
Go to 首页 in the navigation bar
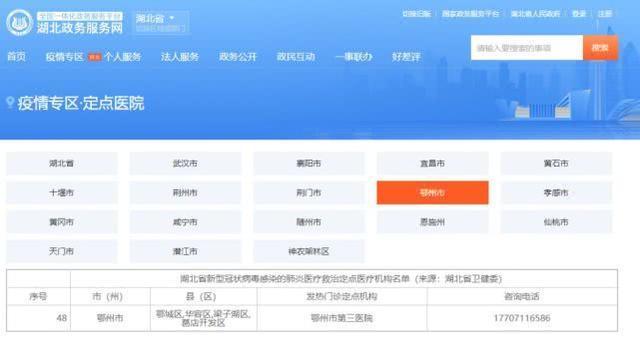17,57
